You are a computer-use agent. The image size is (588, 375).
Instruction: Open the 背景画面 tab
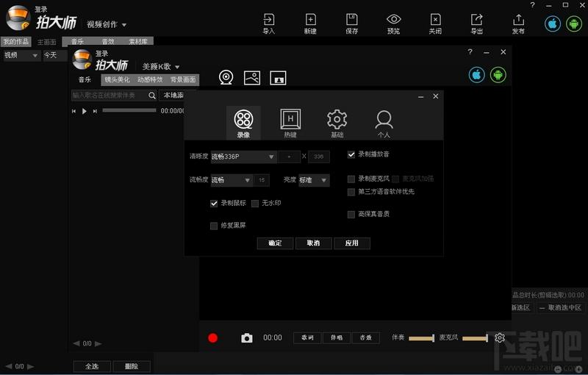183,79
